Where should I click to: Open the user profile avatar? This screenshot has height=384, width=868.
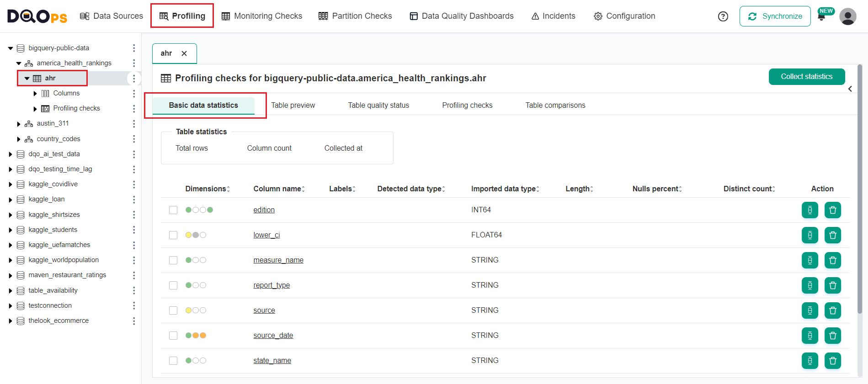(848, 16)
